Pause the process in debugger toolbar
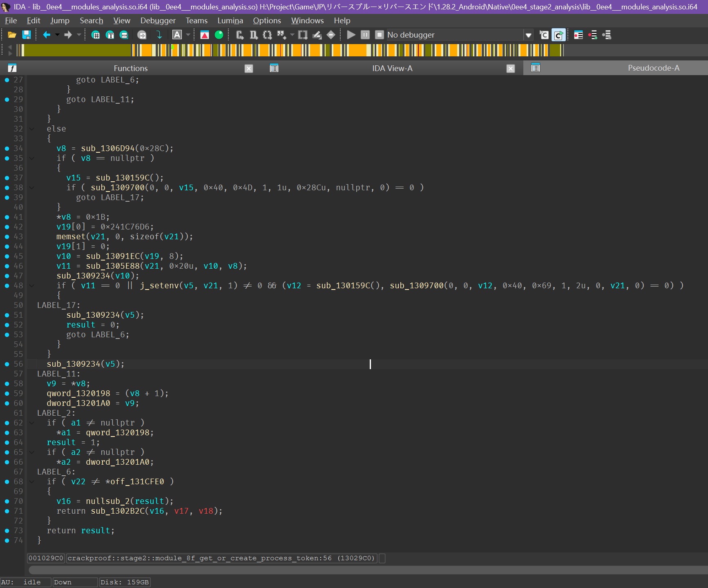The height and width of the screenshot is (588, 708). (365, 35)
